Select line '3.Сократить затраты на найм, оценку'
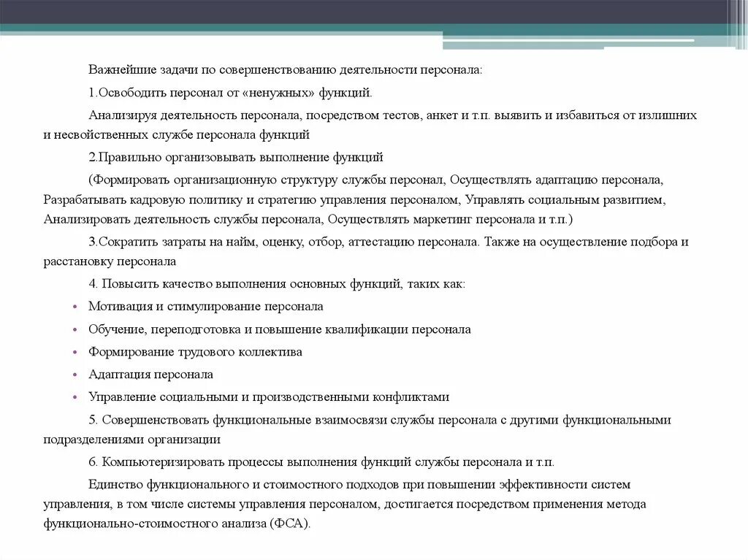748x560 pixels. pos(389,242)
